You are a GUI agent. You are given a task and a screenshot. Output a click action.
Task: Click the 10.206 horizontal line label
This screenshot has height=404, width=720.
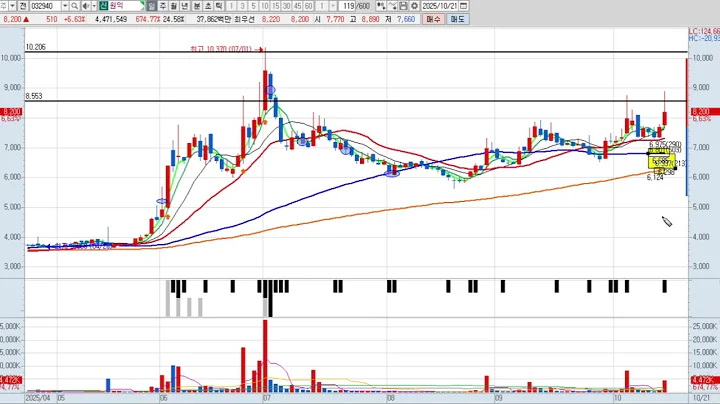[x=35, y=47]
